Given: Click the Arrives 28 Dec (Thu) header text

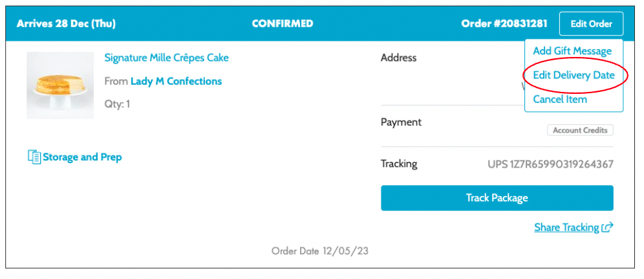Looking at the screenshot, I should tap(65, 24).
